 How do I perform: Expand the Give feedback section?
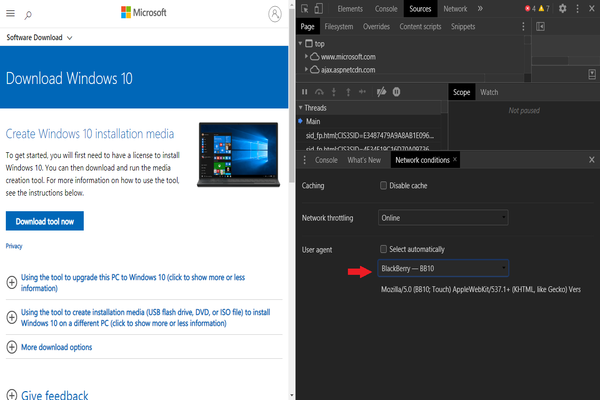pos(12,395)
